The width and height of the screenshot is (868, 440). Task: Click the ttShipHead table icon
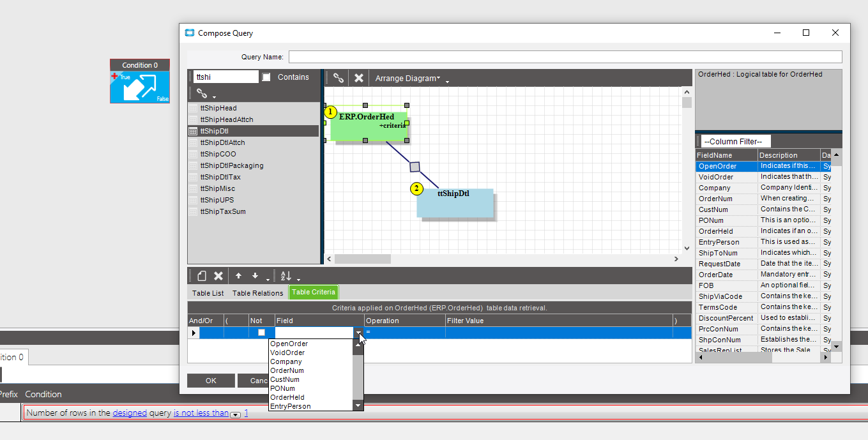(193, 109)
